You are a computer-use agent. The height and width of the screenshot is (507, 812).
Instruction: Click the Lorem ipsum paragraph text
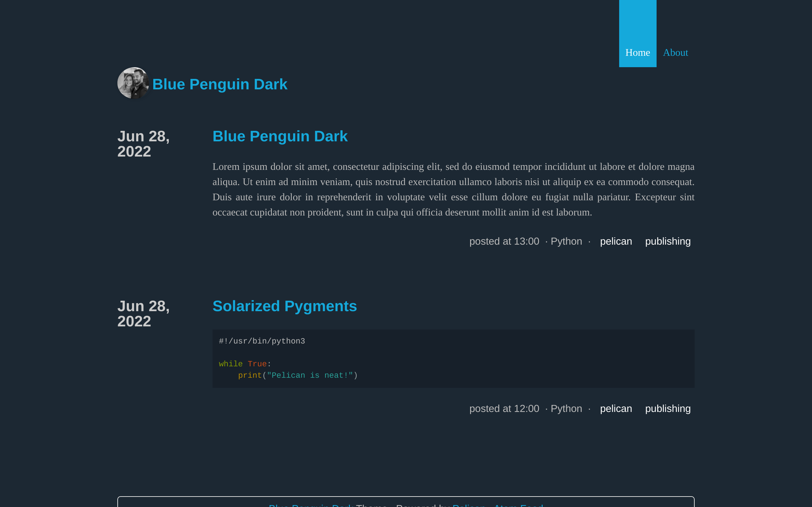453,189
